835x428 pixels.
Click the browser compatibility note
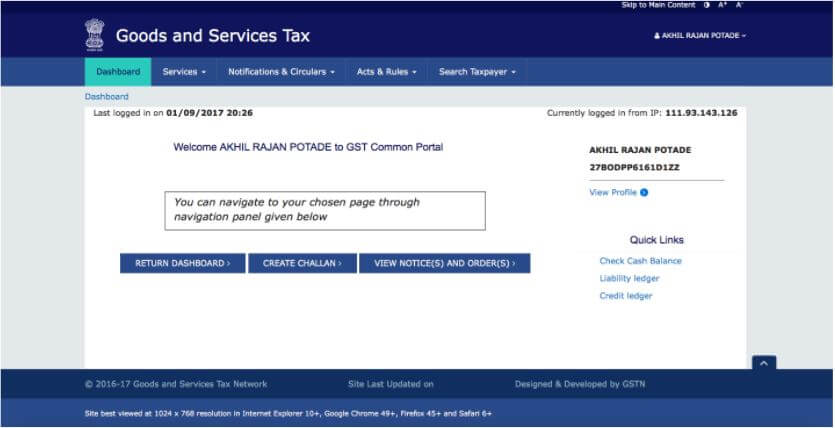288,414
